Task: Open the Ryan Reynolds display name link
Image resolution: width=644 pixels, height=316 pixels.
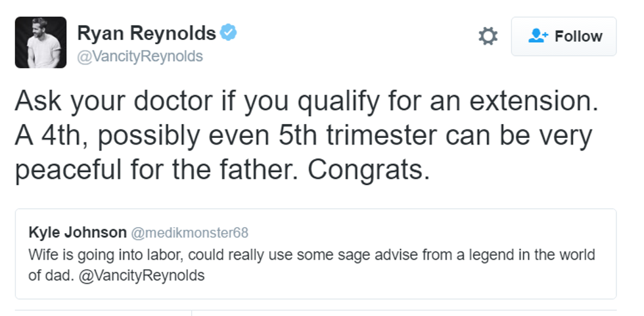Action: tap(147, 32)
